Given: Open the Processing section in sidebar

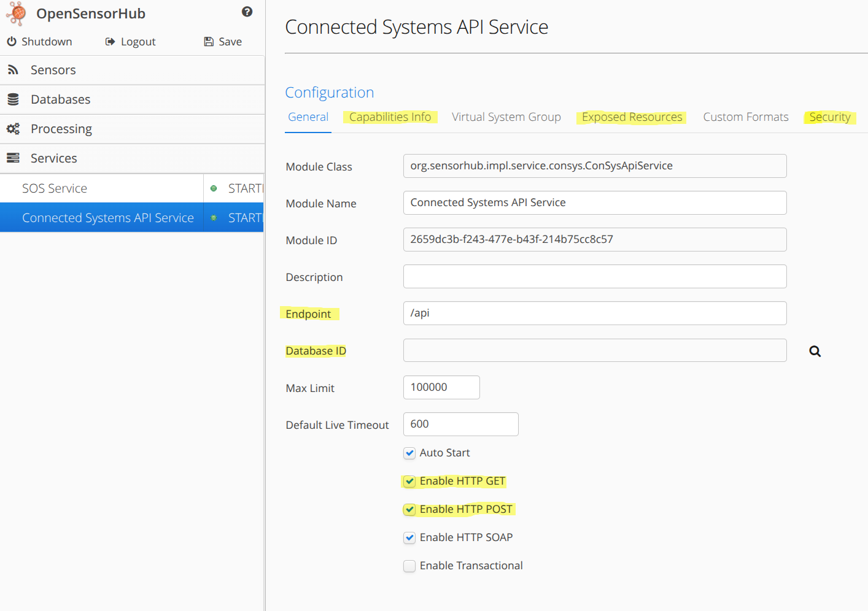Looking at the screenshot, I should pyautogui.click(x=61, y=129).
